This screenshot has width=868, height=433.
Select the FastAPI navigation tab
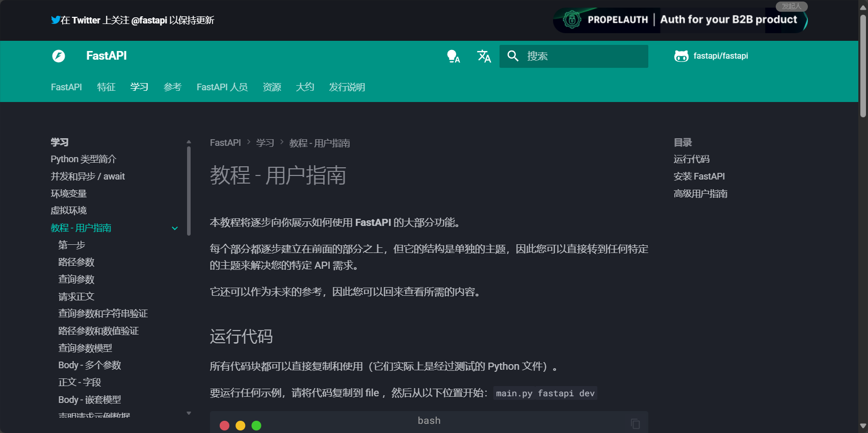pyautogui.click(x=66, y=87)
